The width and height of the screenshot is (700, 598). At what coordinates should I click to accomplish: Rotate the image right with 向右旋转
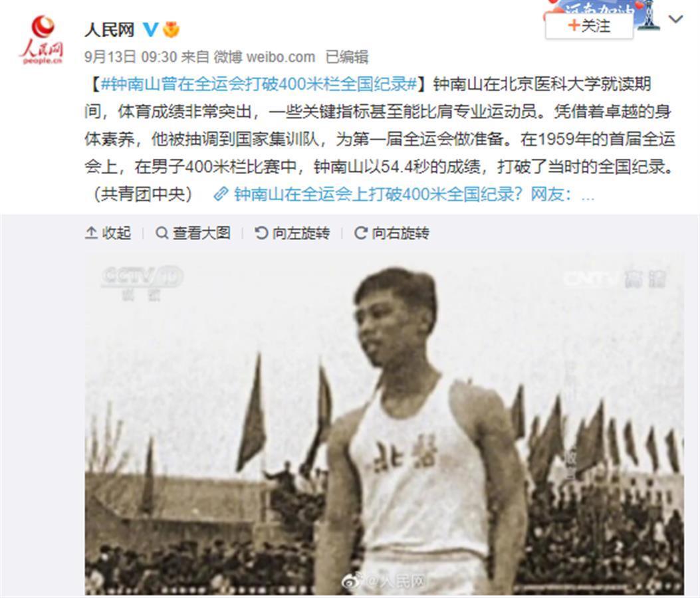click(392, 233)
